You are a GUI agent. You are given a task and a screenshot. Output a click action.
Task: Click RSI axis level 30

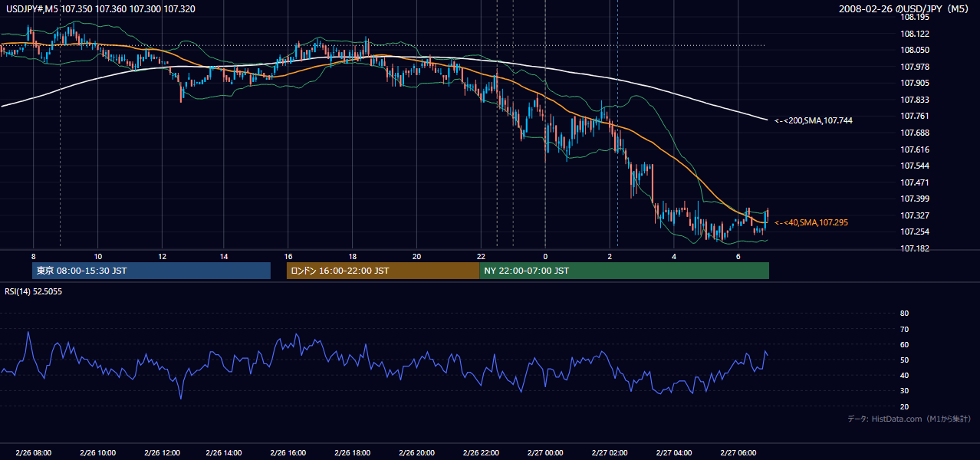(904, 391)
